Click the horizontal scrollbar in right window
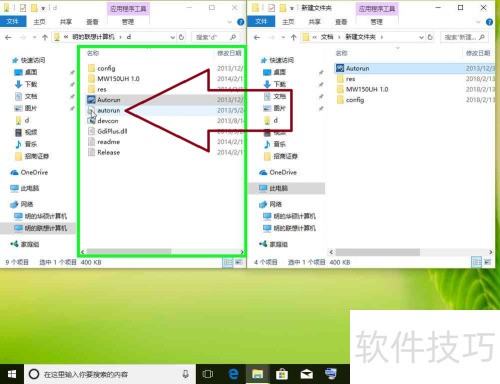500x384 pixels. [x=377, y=252]
